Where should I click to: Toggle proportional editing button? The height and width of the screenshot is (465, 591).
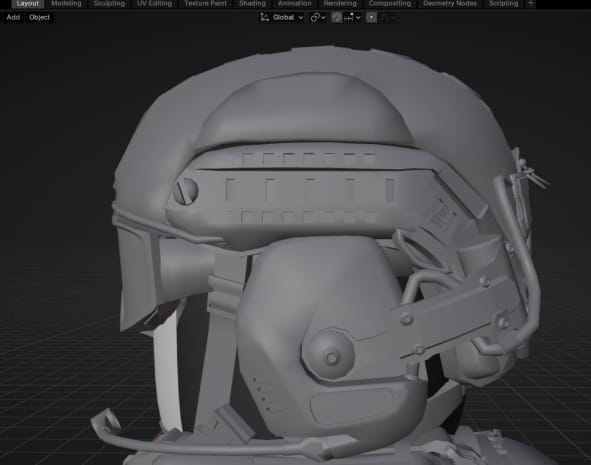coord(371,17)
